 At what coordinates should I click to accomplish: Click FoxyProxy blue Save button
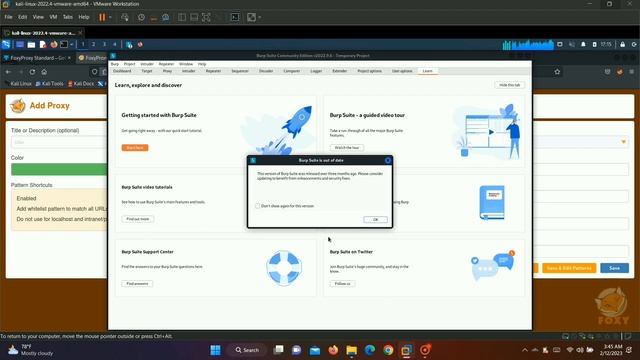(x=614, y=268)
